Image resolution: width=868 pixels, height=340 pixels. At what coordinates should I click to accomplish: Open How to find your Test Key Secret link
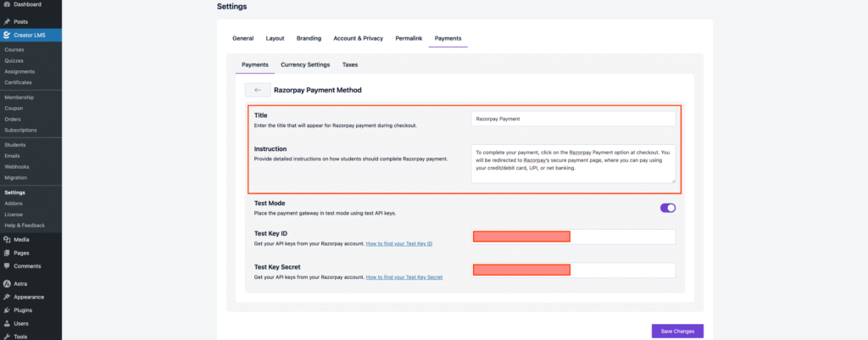(x=404, y=277)
